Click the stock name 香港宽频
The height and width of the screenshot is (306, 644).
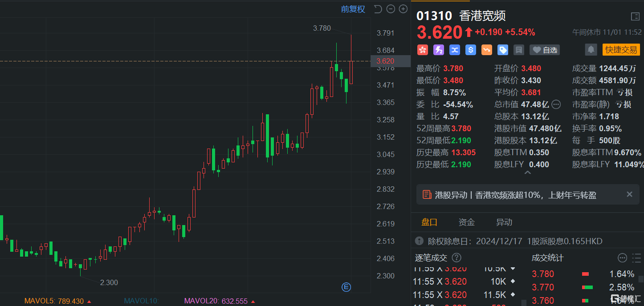483,16
